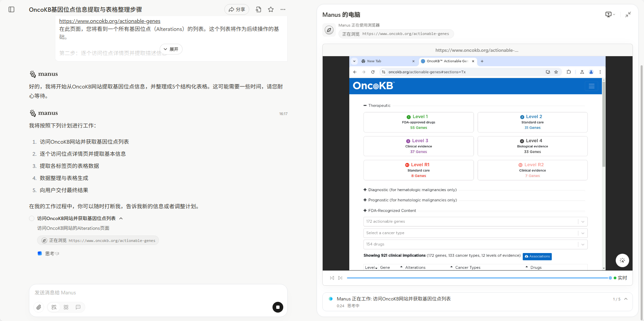This screenshot has height=321, width=644.
Task: Open the file list icon beside share
Action: [258, 9]
